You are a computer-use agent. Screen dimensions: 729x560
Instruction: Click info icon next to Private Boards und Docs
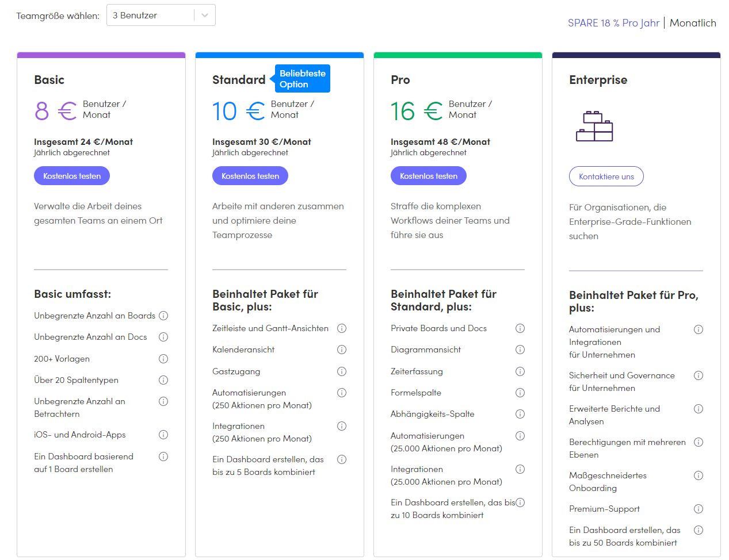[520, 328]
